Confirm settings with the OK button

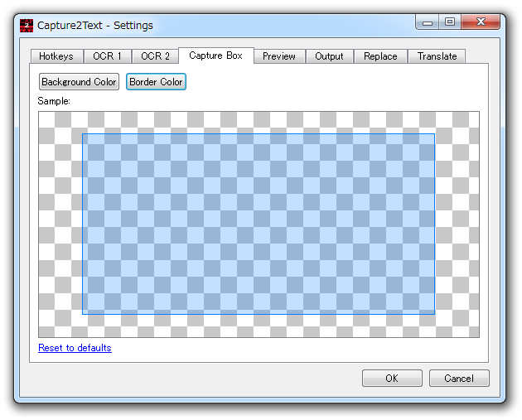[392, 378]
